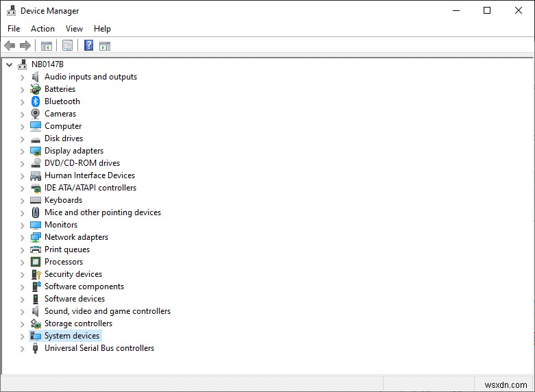Select the Software components label
Viewport: 535px width, 392px height.
click(x=84, y=286)
